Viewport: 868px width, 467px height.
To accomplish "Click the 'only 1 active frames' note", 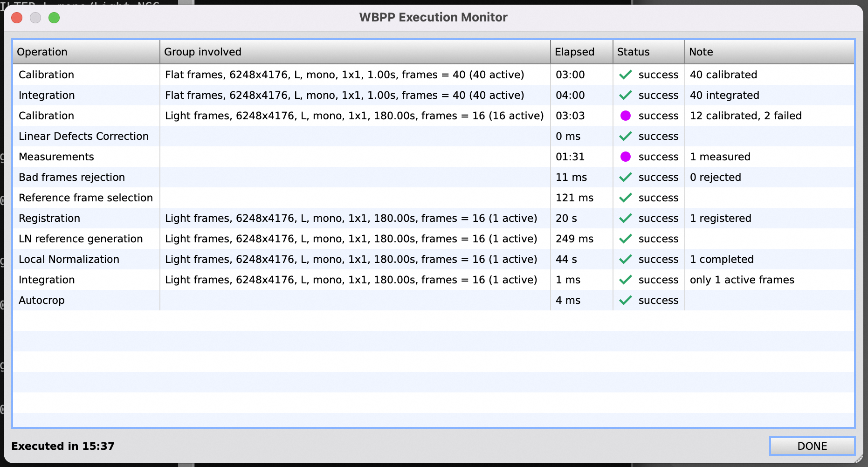I will pos(742,280).
